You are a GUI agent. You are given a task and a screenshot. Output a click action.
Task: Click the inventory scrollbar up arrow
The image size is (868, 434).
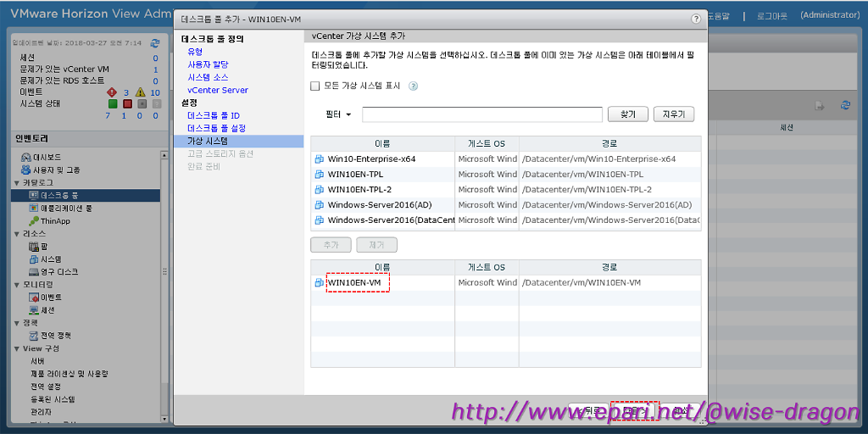pos(164,156)
